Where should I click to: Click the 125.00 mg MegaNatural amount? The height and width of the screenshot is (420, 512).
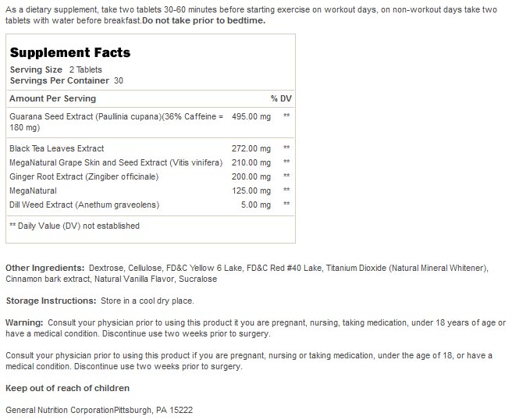coord(251,190)
